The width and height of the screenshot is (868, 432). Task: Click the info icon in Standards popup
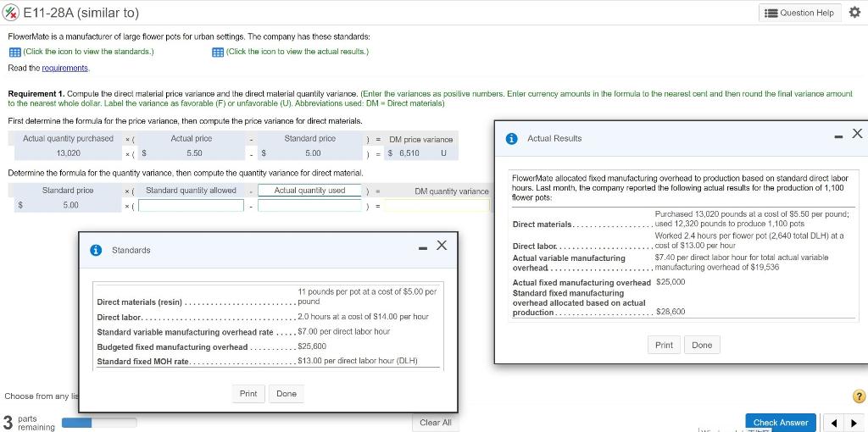pos(97,250)
